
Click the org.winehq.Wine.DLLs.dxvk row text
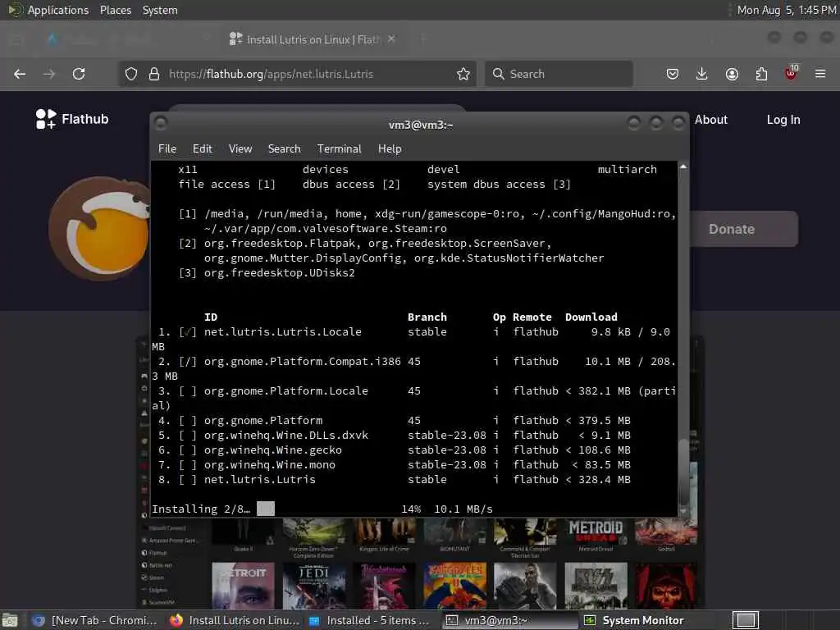pyautogui.click(x=286, y=435)
